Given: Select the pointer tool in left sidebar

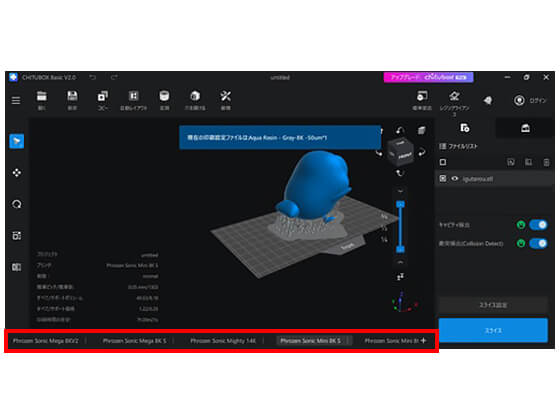Looking at the screenshot, I should click(x=16, y=141).
